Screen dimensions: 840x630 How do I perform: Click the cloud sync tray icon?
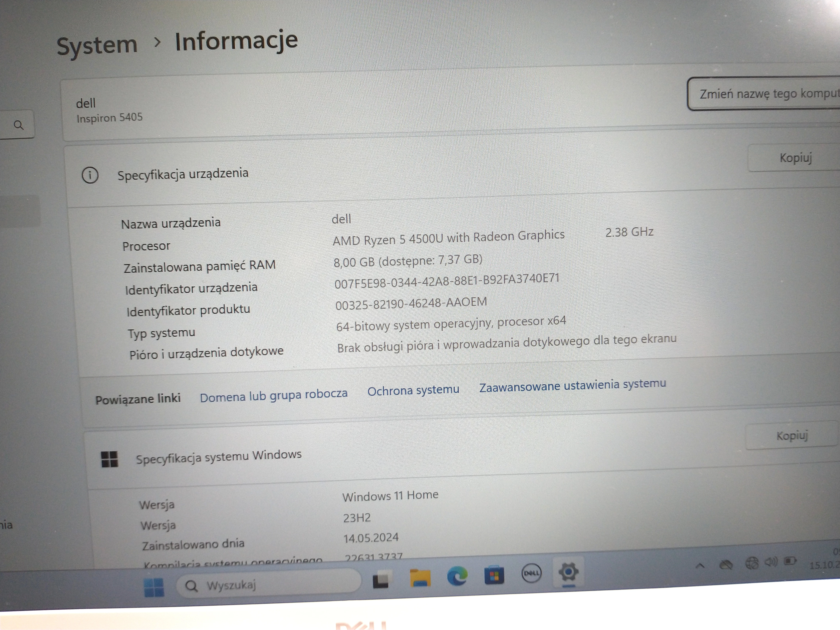pos(726,565)
